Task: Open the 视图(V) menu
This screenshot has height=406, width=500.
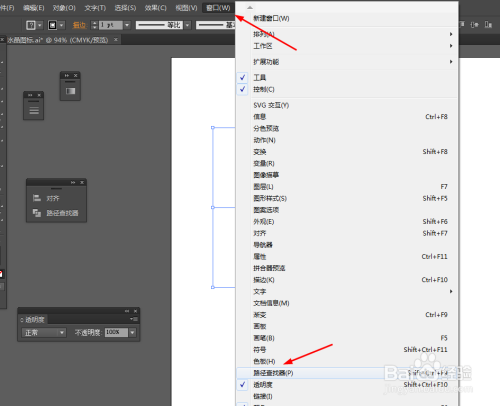Action: [x=186, y=8]
